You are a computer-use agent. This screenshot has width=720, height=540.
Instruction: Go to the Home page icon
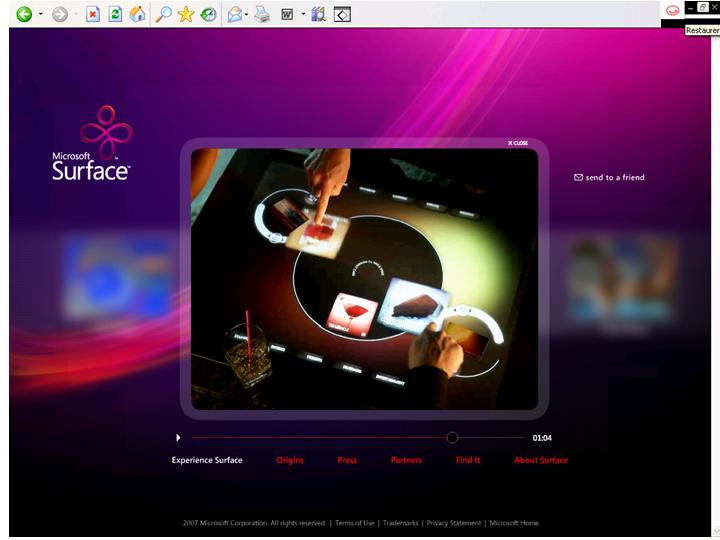(x=137, y=14)
